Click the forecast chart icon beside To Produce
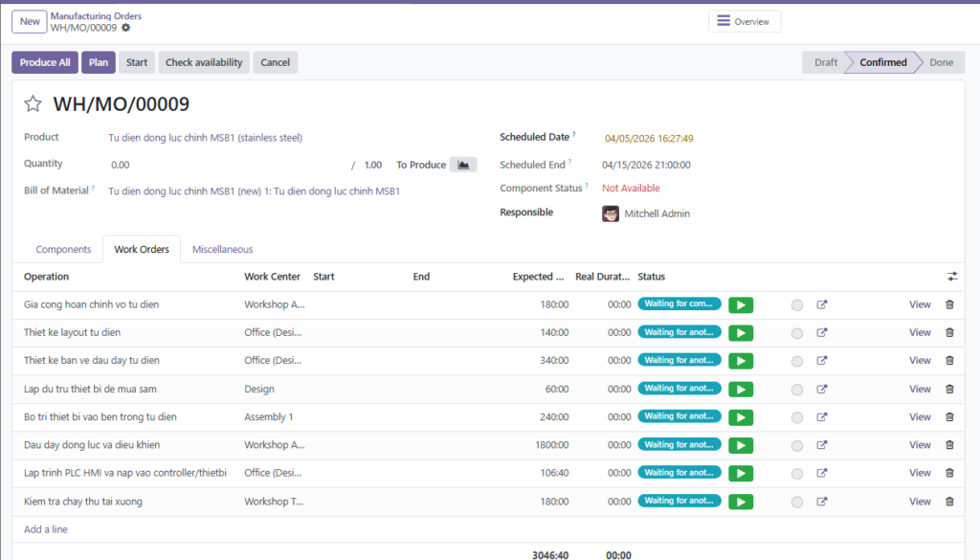This screenshot has height=560, width=980. (x=463, y=165)
